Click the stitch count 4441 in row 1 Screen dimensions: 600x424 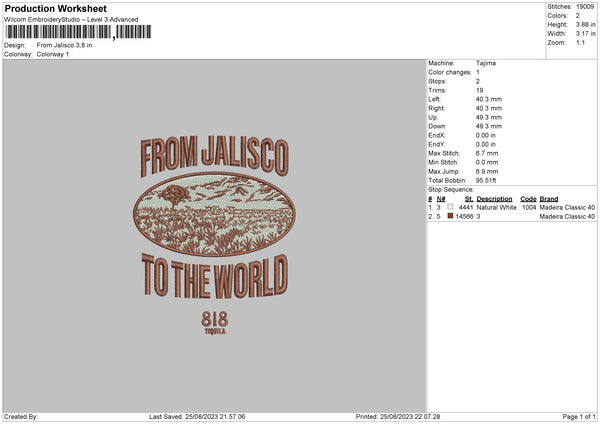466,207
